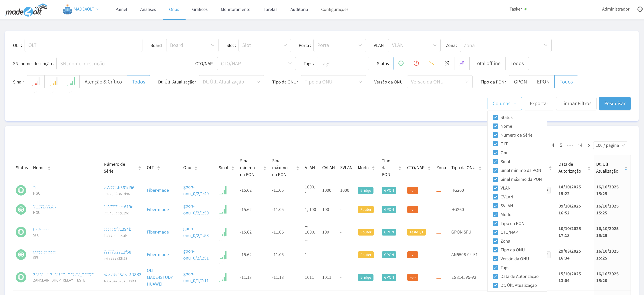Filter by critical red signal bars icon
This screenshot has width=644, height=295.
click(36, 82)
